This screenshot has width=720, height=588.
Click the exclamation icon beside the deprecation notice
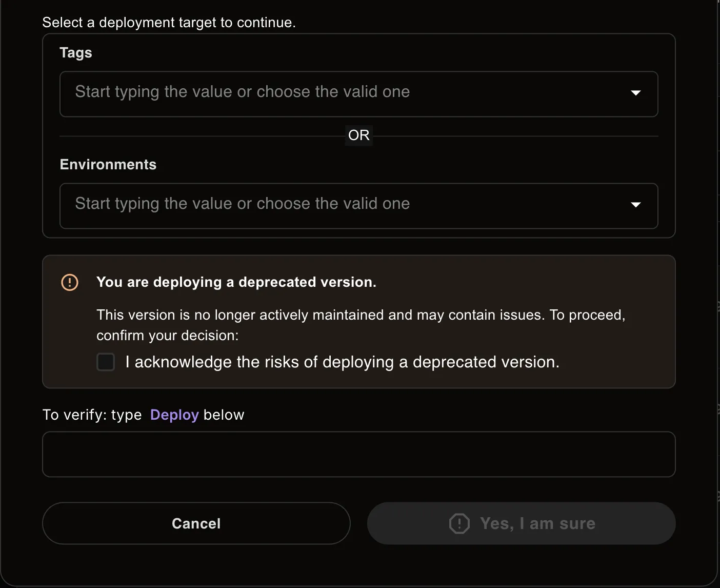point(70,282)
